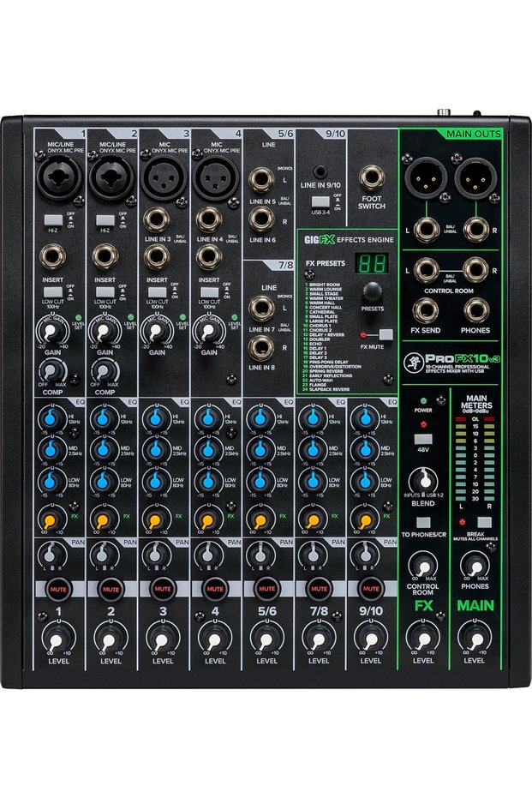The height and width of the screenshot is (798, 532).
Task: Enable the HI-Z switch on channel 1
Action: tap(53, 220)
